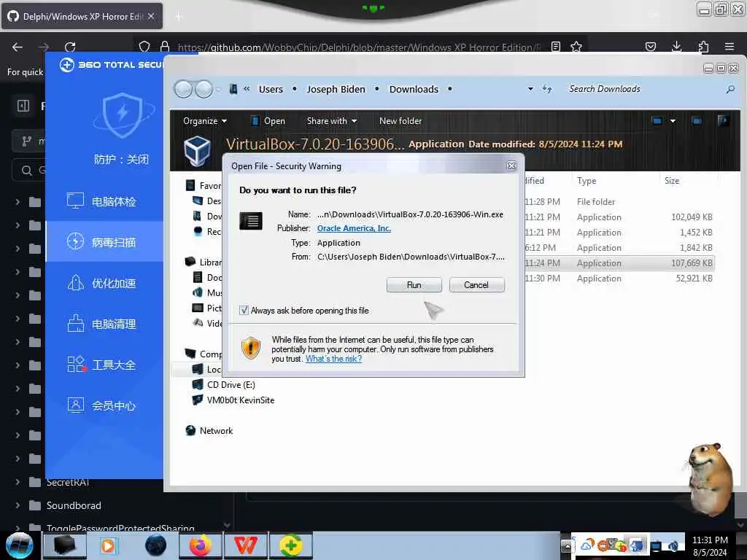Click the Search Downloads field
The image size is (747, 560).
643,89
